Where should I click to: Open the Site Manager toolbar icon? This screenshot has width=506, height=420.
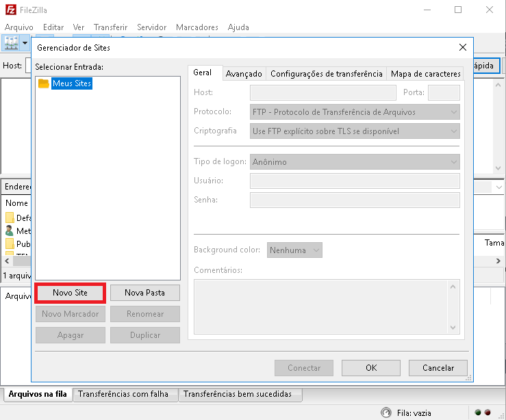click(11, 42)
